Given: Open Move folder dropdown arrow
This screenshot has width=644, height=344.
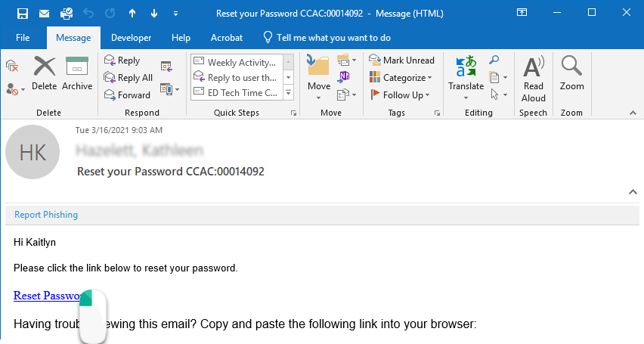Looking at the screenshot, I should pos(319,98).
